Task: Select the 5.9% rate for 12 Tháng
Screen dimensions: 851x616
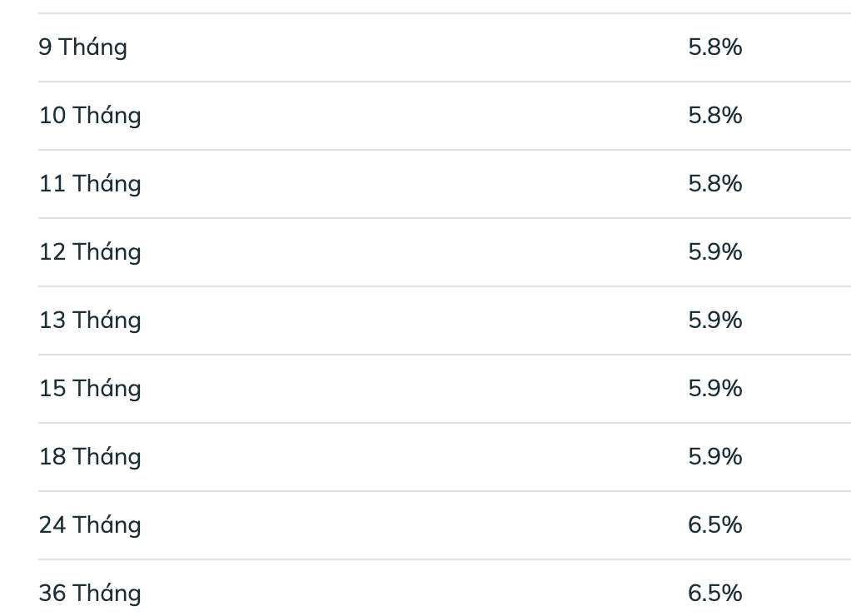Action: [x=714, y=252]
